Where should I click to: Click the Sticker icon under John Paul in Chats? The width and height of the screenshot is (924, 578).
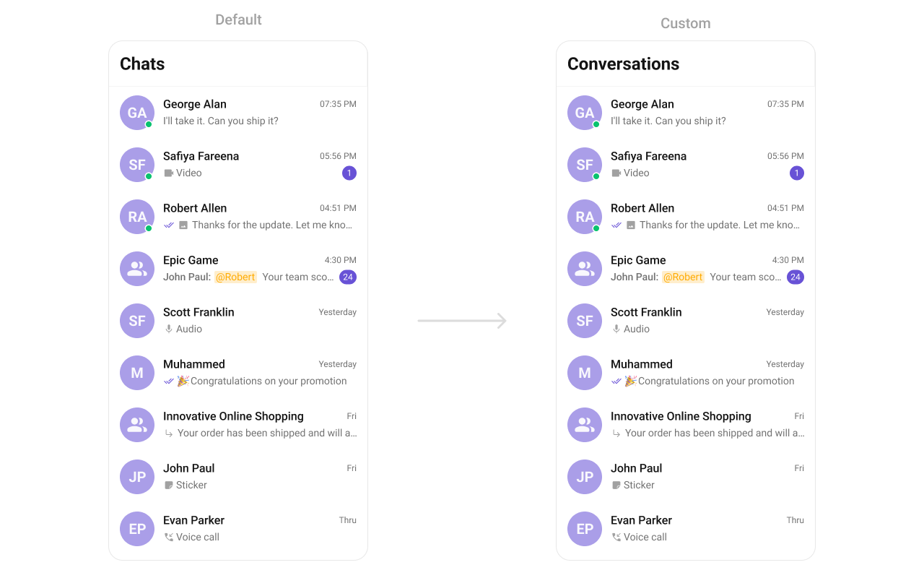(x=169, y=486)
